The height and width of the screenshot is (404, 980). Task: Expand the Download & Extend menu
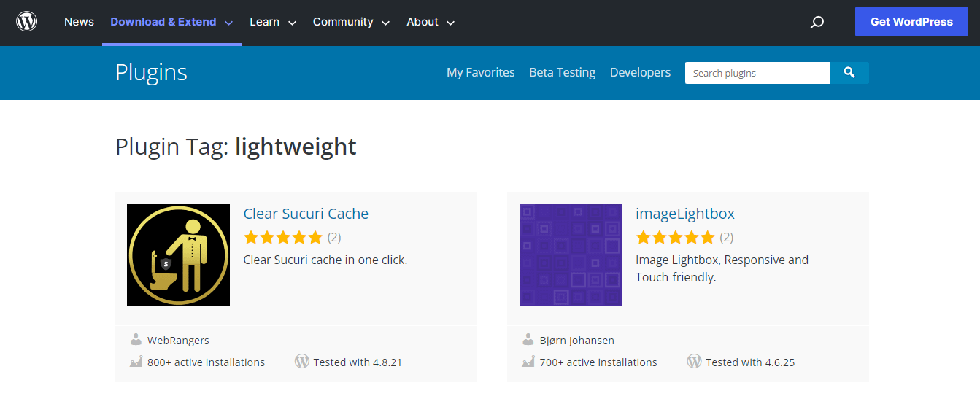tap(171, 22)
